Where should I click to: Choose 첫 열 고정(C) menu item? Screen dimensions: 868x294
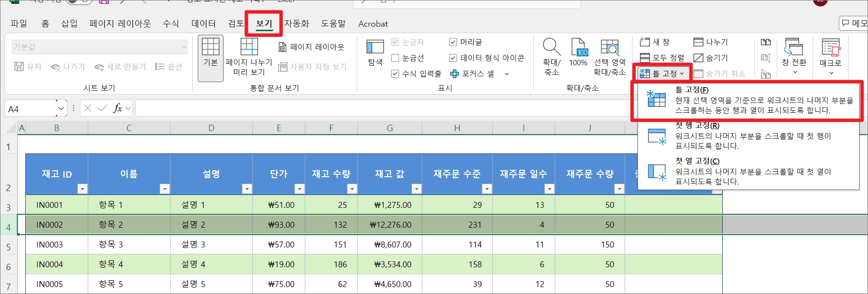pyautogui.click(x=749, y=171)
